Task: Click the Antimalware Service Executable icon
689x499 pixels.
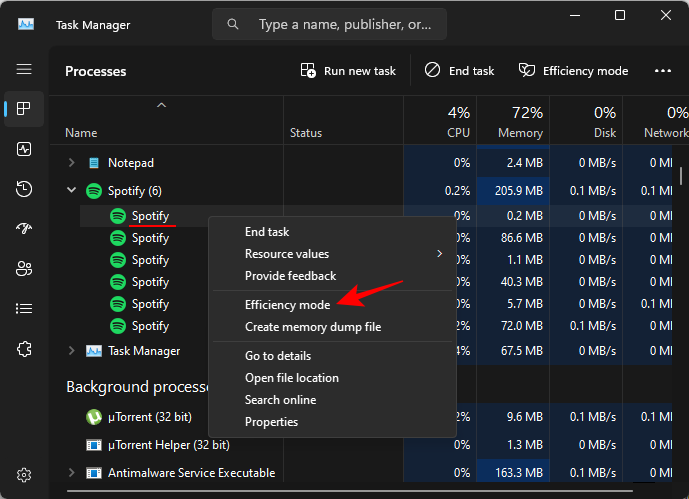Action: pyautogui.click(x=94, y=473)
